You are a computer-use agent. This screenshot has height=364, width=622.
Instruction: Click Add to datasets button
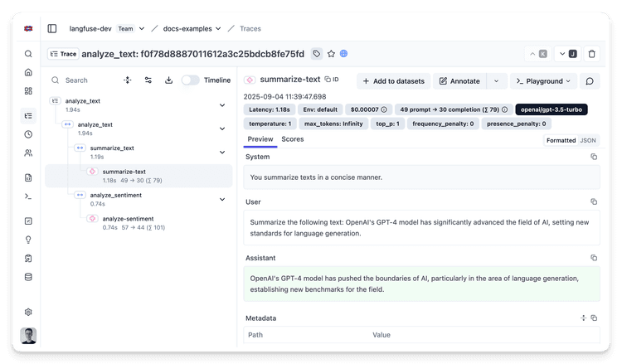coord(393,81)
